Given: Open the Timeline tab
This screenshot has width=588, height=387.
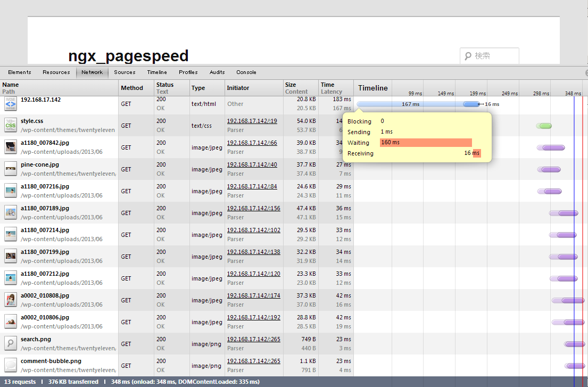Looking at the screenshot, I should point(157,72).
